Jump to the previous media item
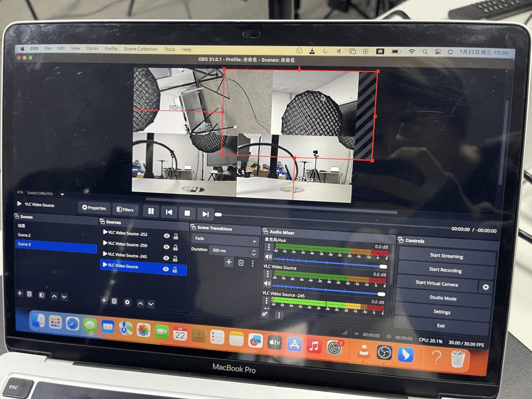The height and width of the screenshot is (399, 532). pyautogui.click(x=169, y=212)
